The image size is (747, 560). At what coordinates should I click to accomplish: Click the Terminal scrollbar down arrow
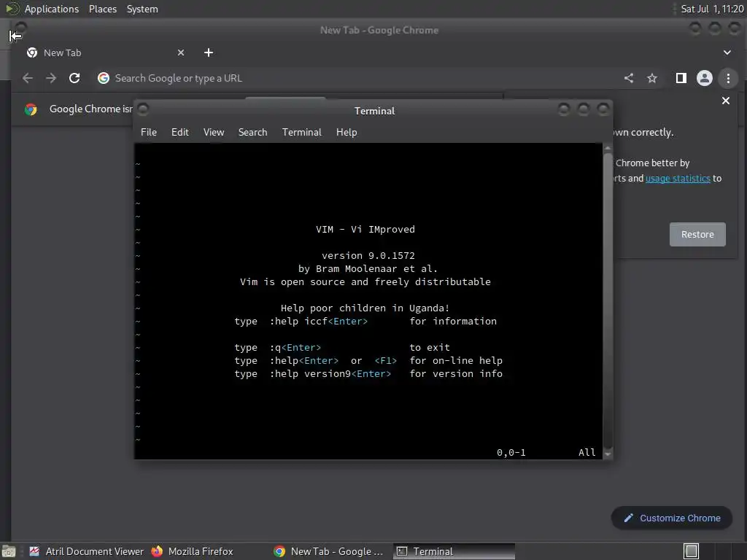(x=608, y=454)
